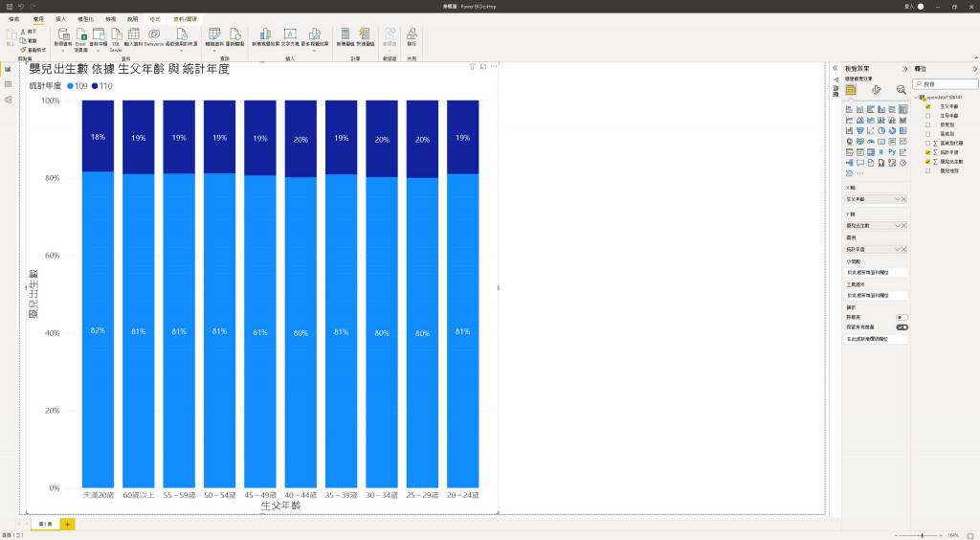Screen dimensions: 980x540
Task: Switch to the 常用 (Home) ribbon tab
Action: (38, 19)
